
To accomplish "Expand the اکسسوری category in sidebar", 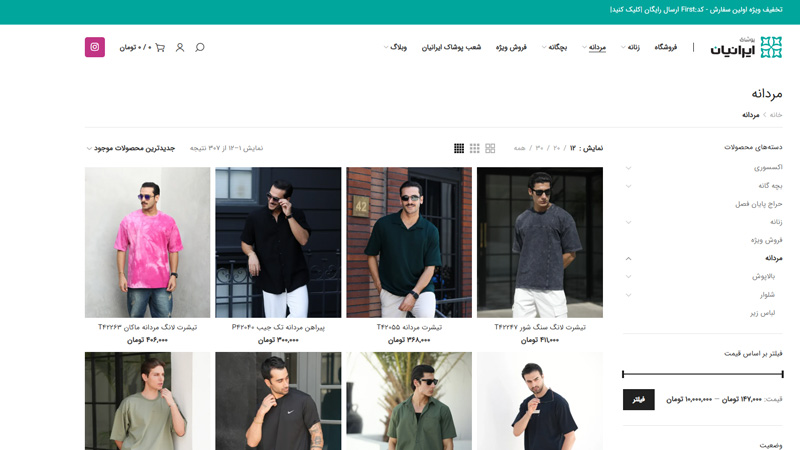I will click(x=628, y=168).
